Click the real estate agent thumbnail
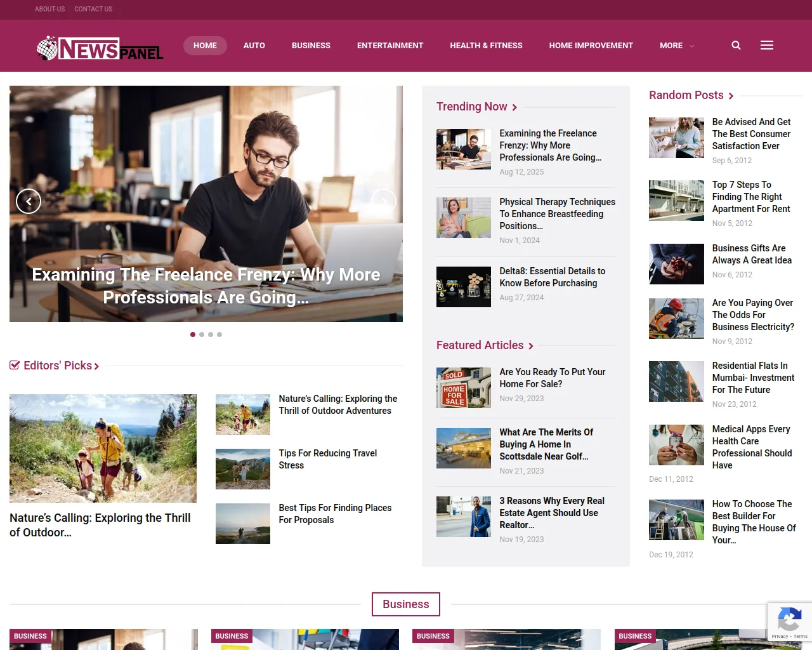Screen dimensions: 812x650 click(x=464, y=517)
